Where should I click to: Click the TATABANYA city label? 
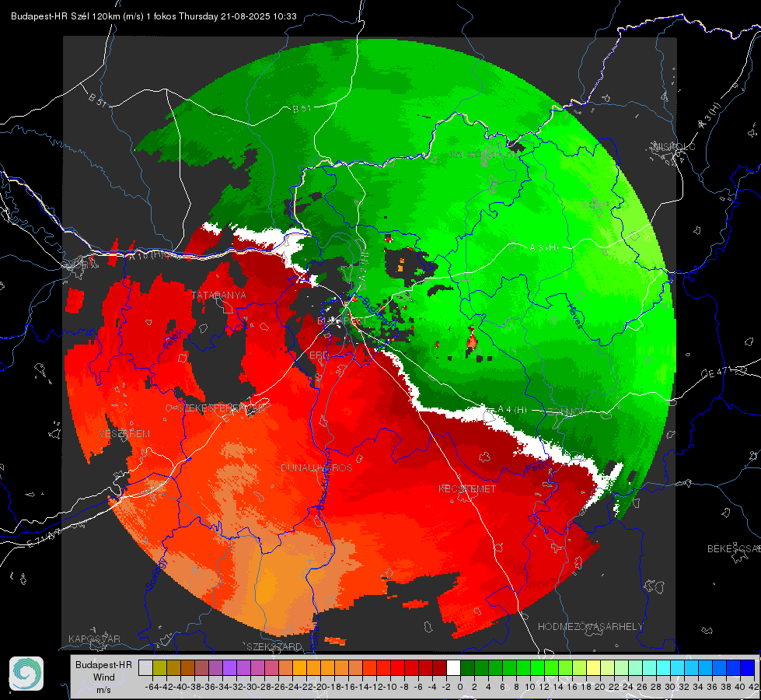[x=219, y=295]
